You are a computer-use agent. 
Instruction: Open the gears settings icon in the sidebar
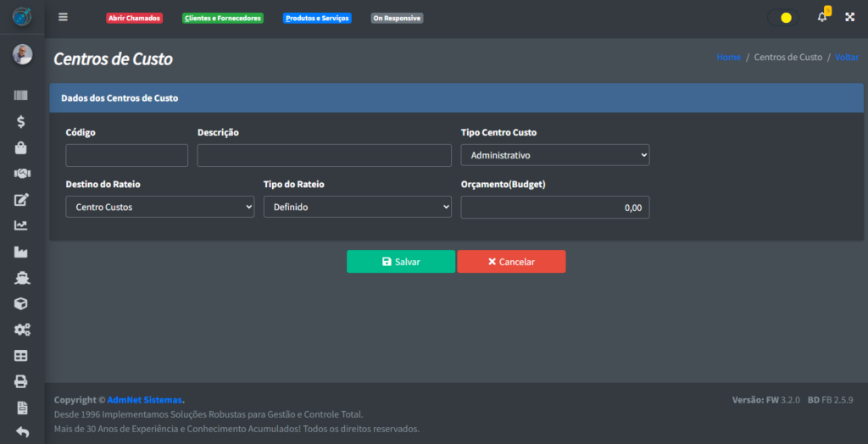[21, 330]
